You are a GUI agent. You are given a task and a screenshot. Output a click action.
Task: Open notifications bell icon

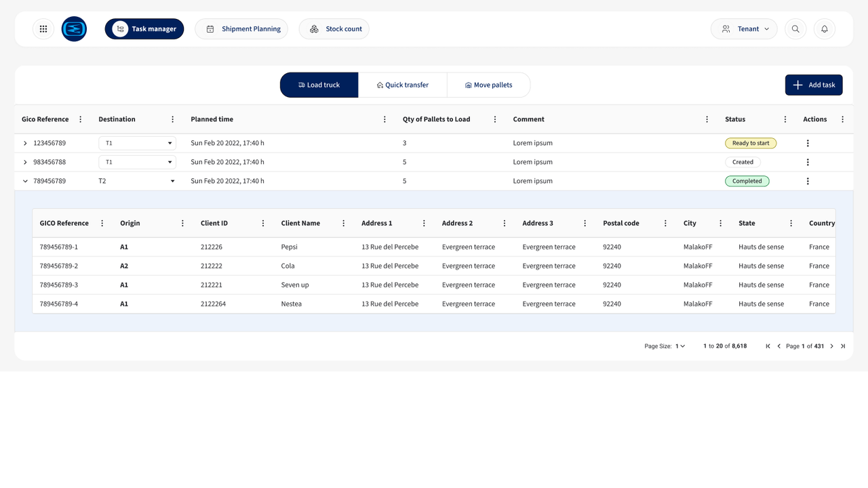click(825, 29)
